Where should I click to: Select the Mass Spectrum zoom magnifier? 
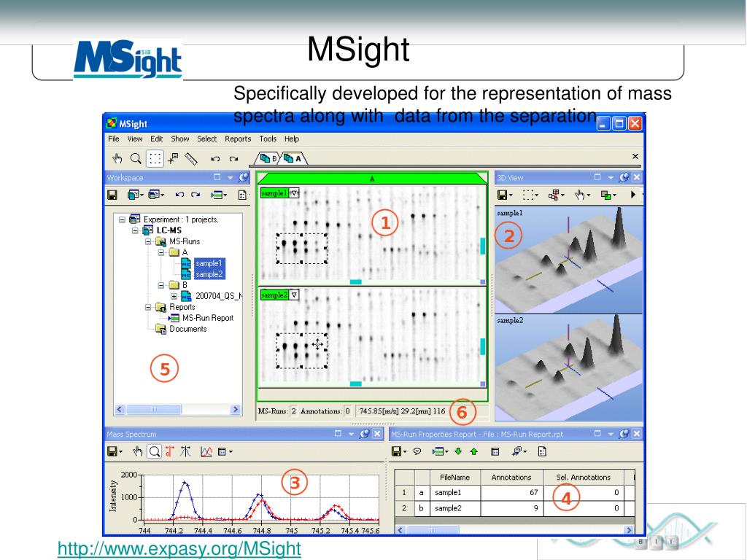(x=155, y=451)
